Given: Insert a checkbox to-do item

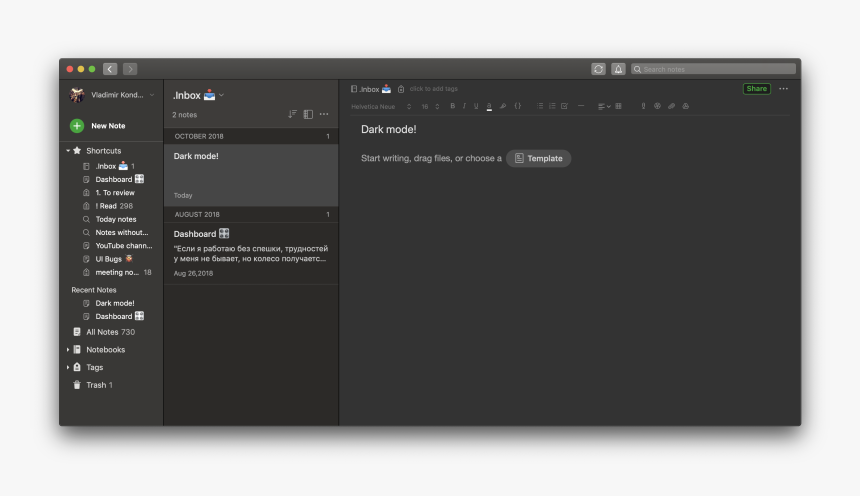Looking at the screenshot, I should coord(564,106).
